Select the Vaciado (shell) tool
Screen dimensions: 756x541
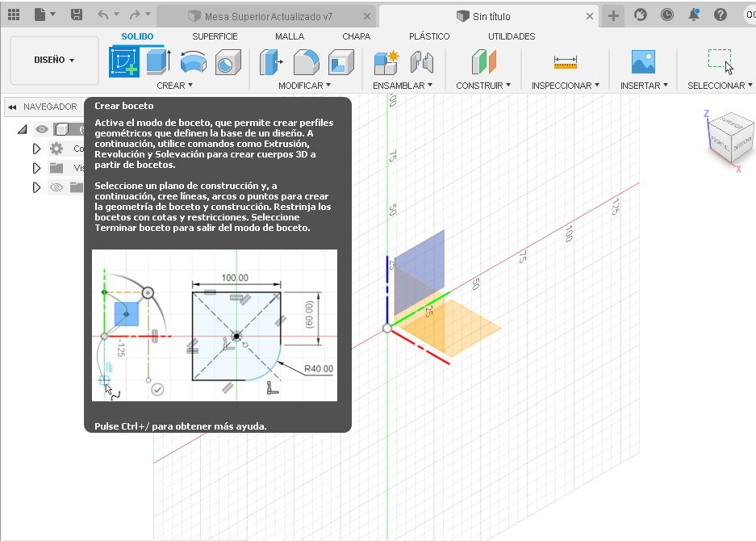point(340,62)
